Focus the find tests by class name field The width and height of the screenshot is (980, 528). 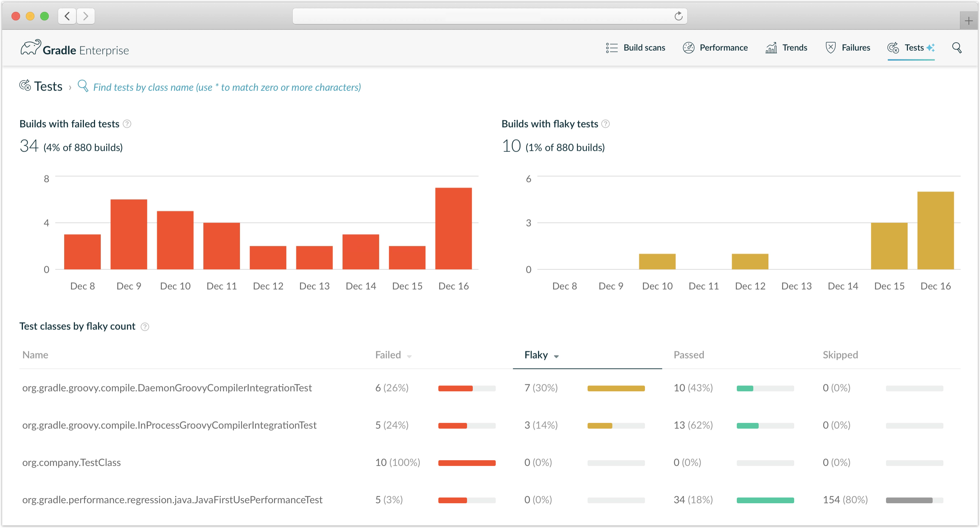tap(227, 88)
